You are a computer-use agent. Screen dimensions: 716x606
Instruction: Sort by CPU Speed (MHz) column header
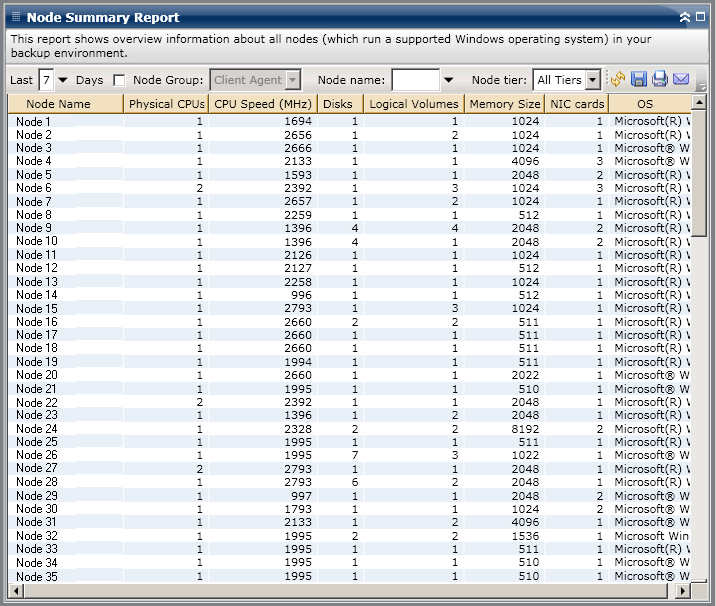[263, 104]
